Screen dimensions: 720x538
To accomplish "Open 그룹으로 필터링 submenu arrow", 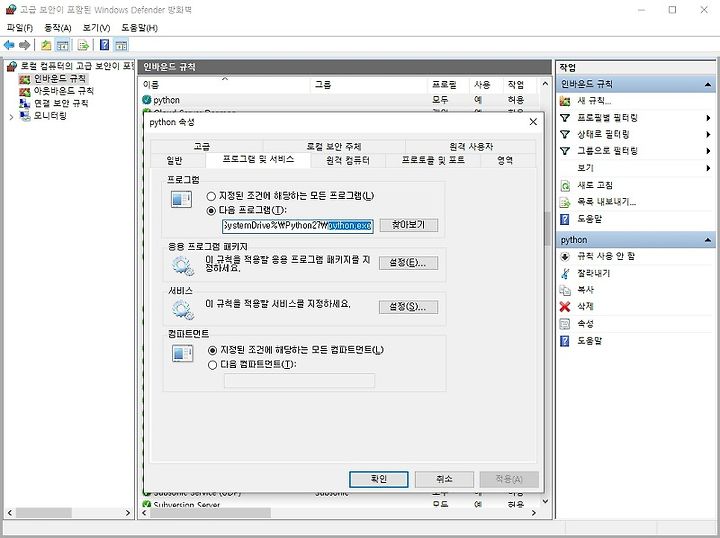I will point(708,151).
